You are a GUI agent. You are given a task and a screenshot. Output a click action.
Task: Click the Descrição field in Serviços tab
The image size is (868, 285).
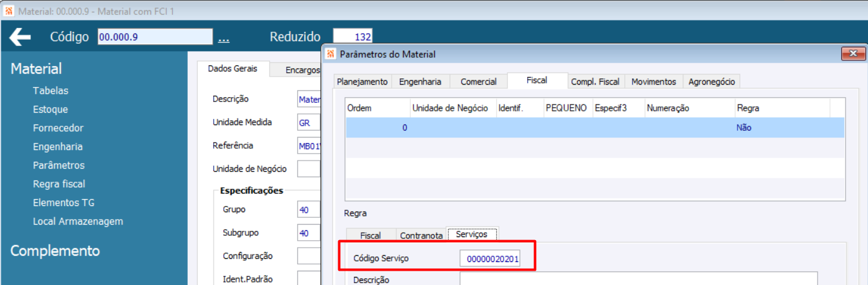click(x=639, y=278)
